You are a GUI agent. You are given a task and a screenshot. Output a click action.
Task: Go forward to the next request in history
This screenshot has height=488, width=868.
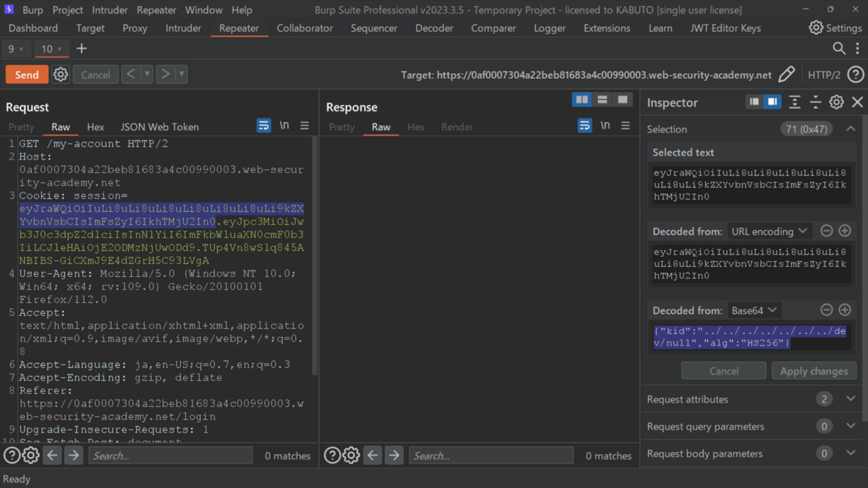pos(166,74)
